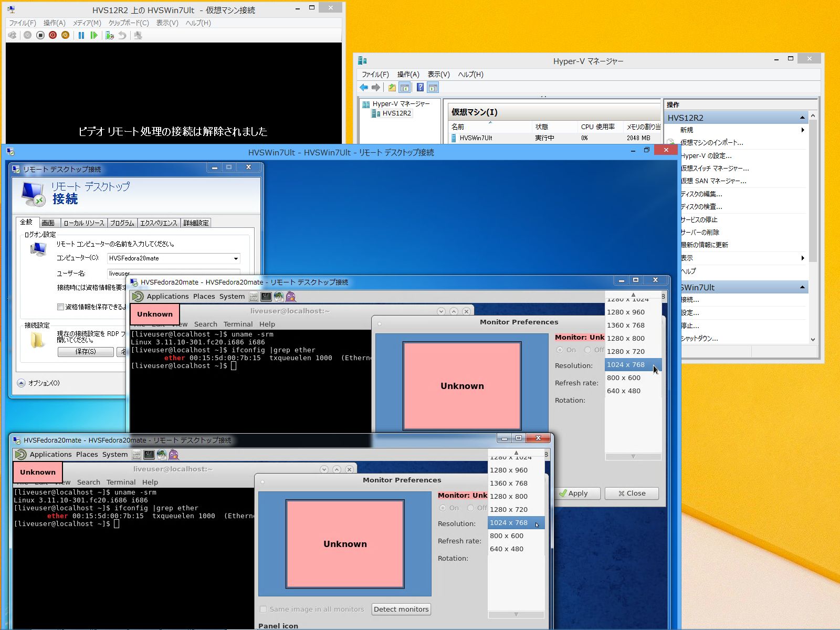Image resolution: width=840 pixels, height=630 pixels.
Task: Open Applications menu in frontmost Fedora window
Action: point(50,455)
